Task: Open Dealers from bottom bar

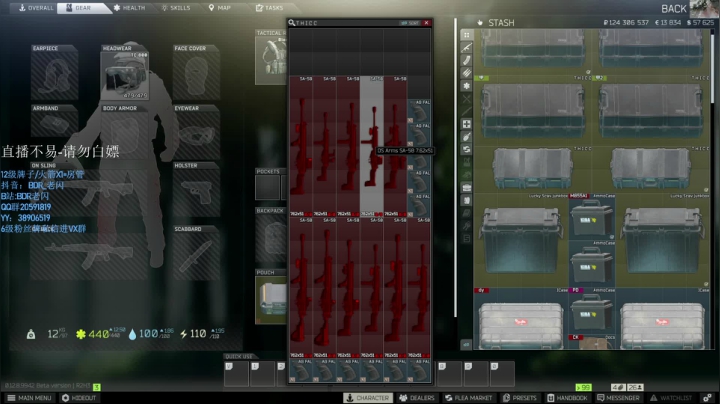Action: coord(417,398)
